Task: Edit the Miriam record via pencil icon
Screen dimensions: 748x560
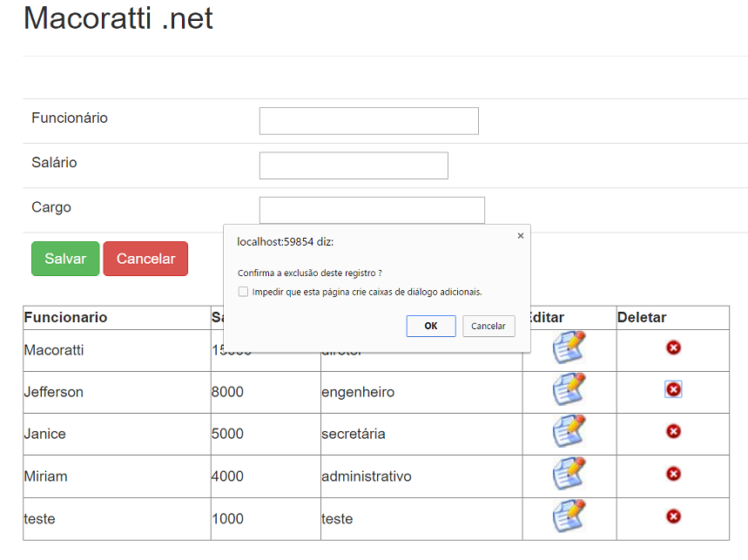Action: (569, 474)
